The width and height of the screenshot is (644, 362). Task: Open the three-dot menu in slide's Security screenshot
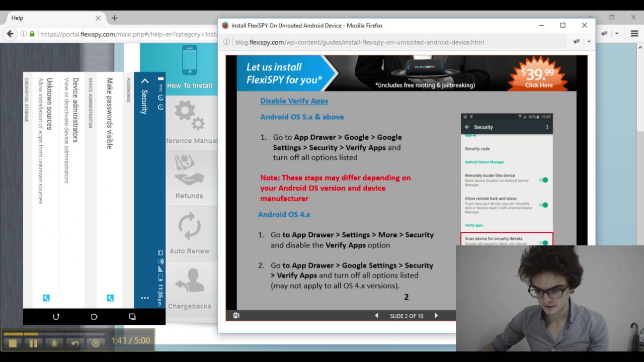click(x=547, y=127)
